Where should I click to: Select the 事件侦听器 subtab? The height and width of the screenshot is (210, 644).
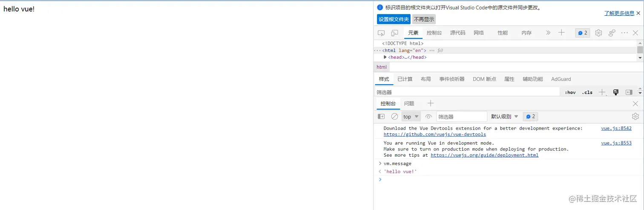tap(452, 79)
